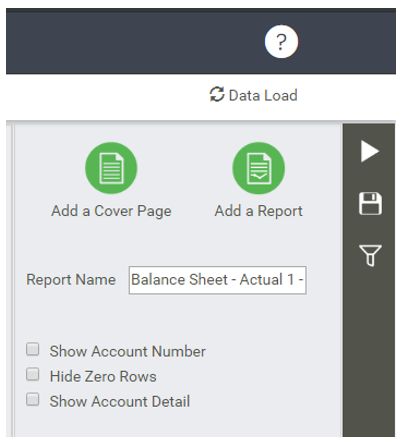Viewport: 402px width, 443px height.
Task: Check the Show Account Detail box
Action: 33,399
